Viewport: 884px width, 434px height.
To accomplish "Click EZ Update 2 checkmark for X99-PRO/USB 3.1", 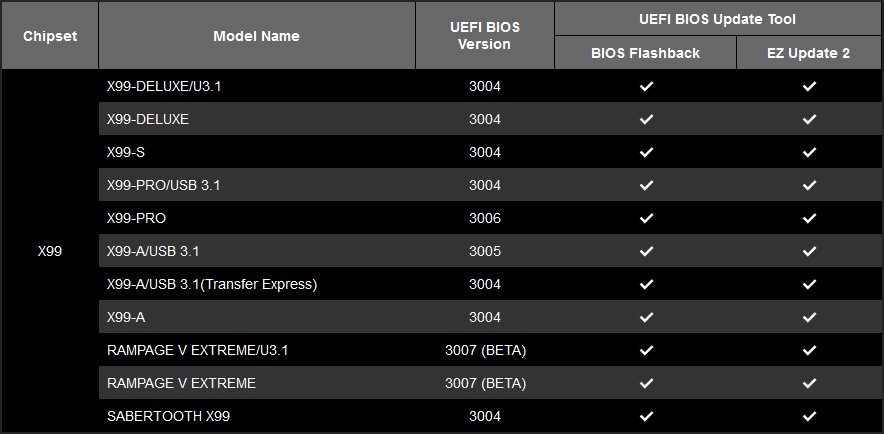I will [x=809, y=185].
